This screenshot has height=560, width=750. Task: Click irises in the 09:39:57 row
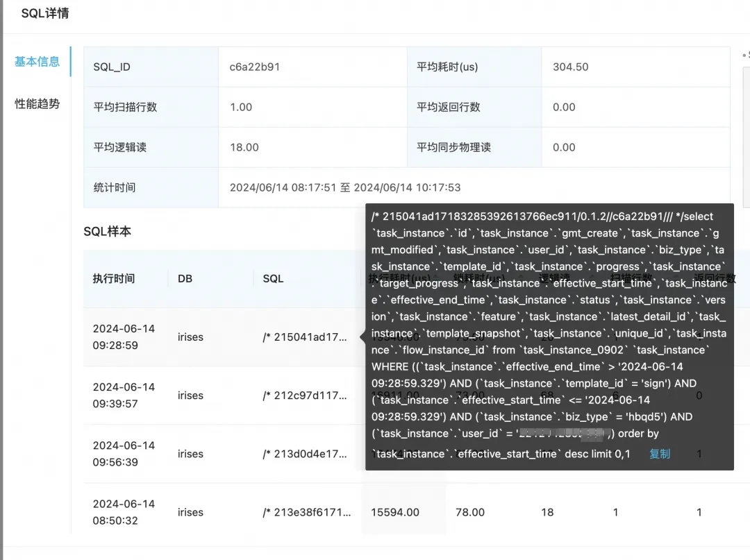point(190,395)
